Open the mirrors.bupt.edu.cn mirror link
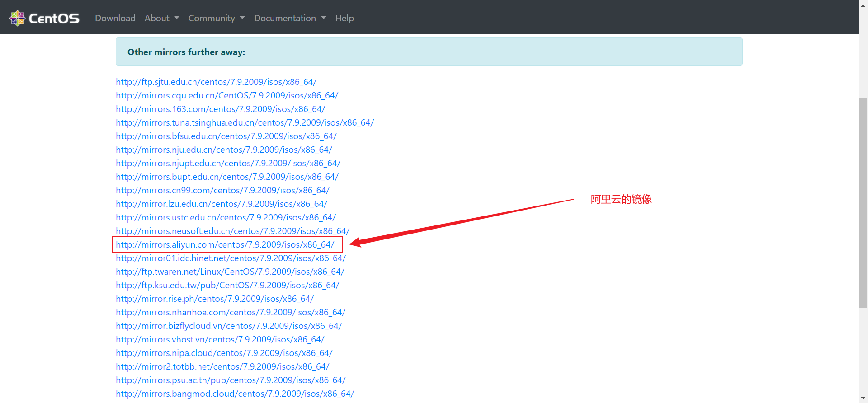This screenshot has height=403, width=868. tap(227, 177)
